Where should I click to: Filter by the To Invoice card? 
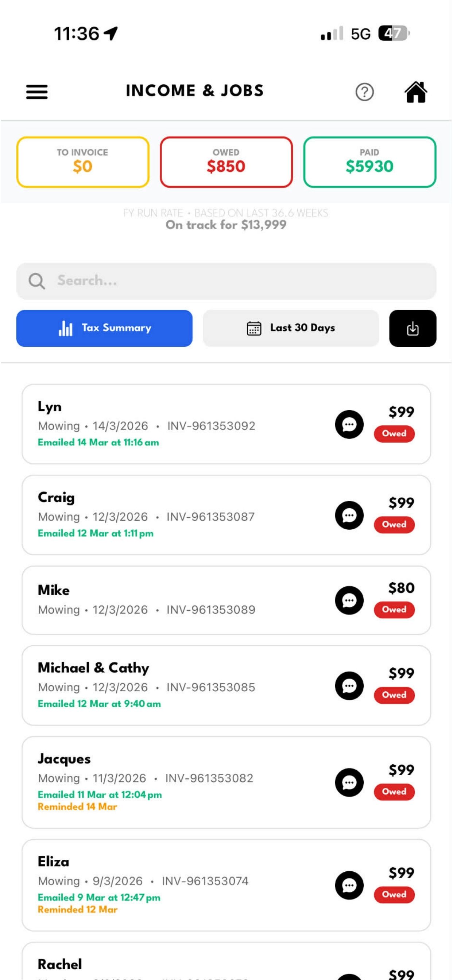[x=82, y=162]
